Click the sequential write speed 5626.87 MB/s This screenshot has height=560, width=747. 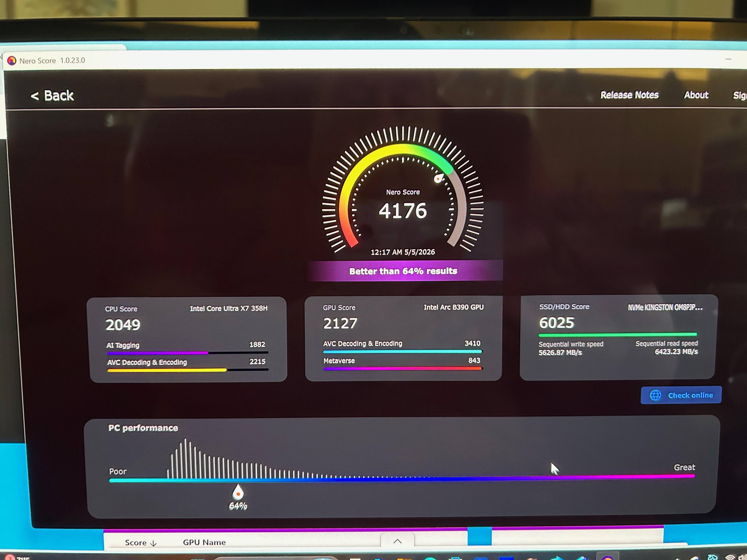click(x=560, y=352)
